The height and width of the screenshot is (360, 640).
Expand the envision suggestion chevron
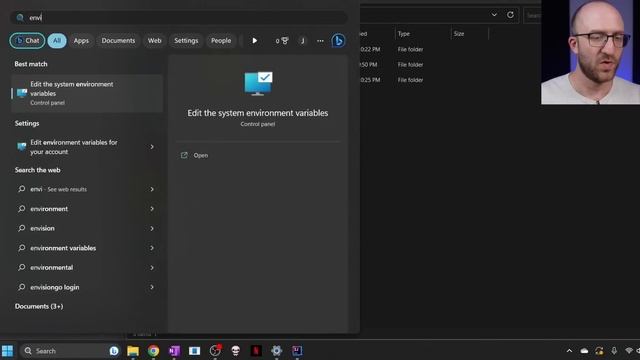click(152, 228)
